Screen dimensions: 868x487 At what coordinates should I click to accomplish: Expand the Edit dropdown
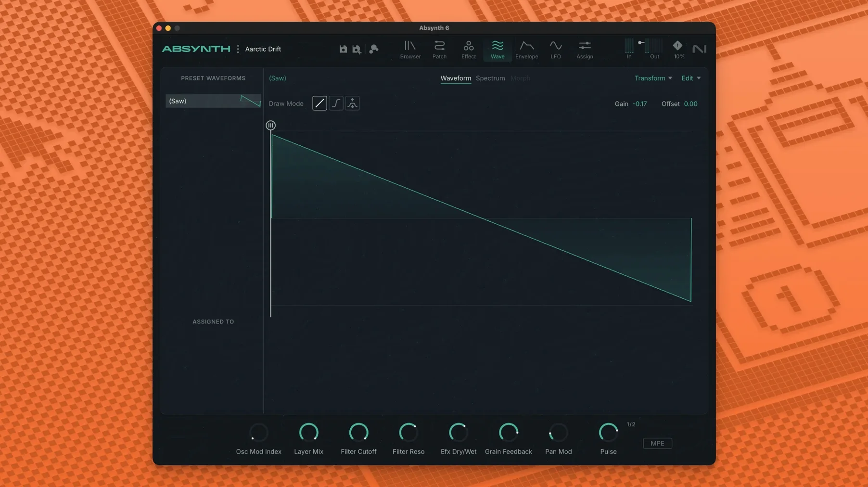pos(690,78)
